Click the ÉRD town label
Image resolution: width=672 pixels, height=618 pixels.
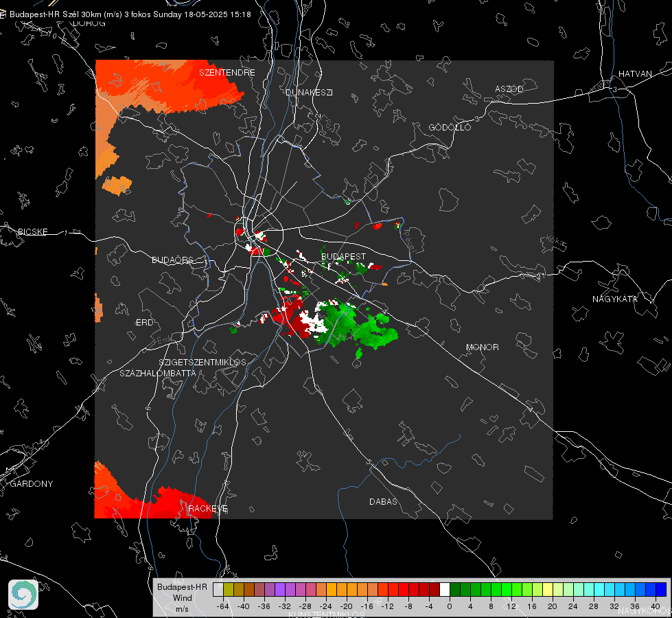[x=144, y=323]
